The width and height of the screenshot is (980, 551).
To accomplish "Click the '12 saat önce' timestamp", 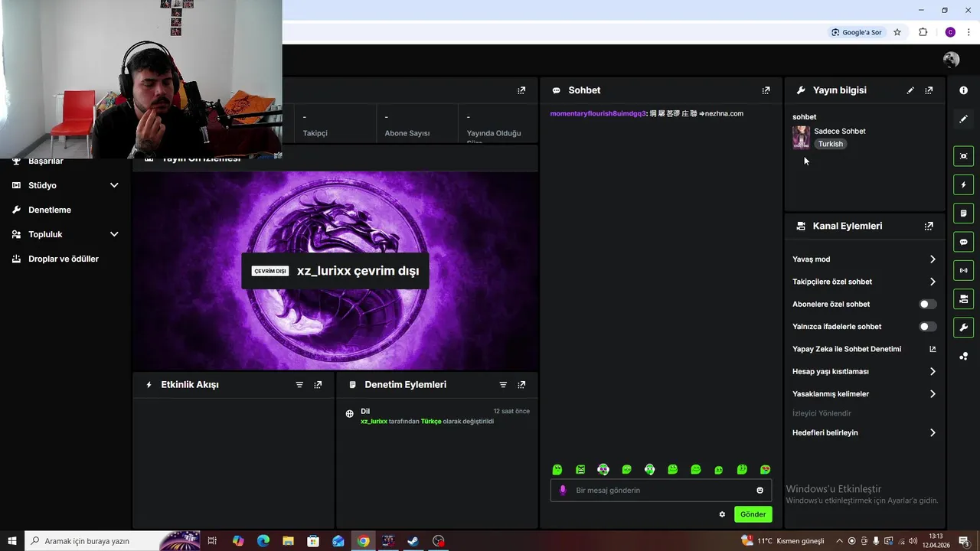I will [511, 411].
